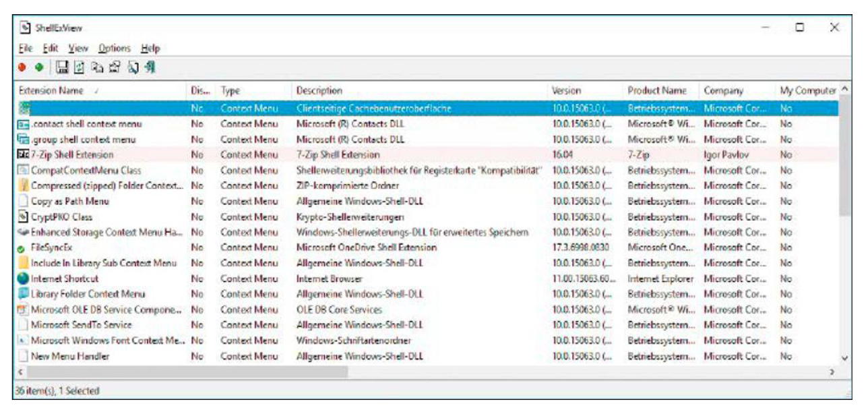Screen dimensions: 868x412
Task: Click the vertical scrollbar up arrow
Action: (845, 90)
